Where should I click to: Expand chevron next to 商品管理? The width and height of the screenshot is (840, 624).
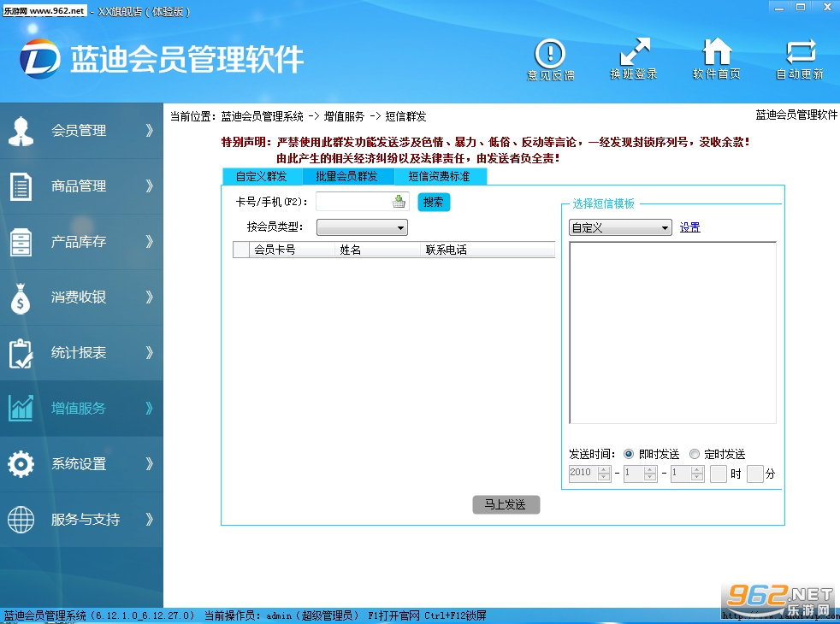[150, 185]
